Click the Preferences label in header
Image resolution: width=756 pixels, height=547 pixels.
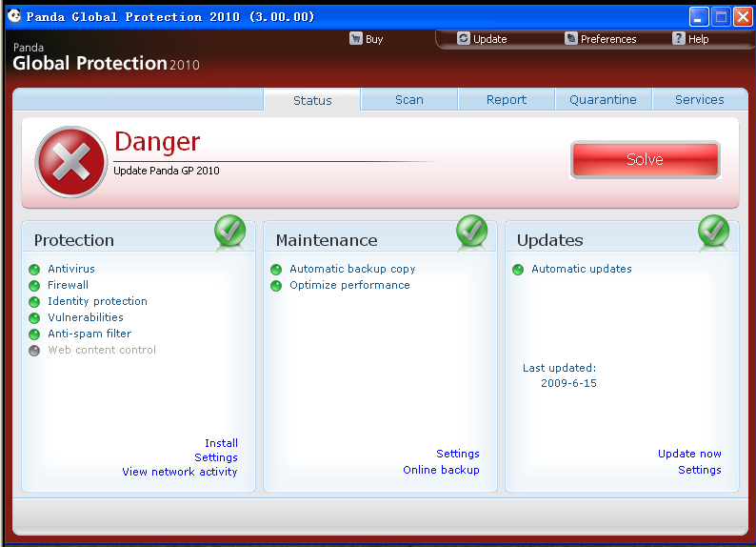coord(608,39)
